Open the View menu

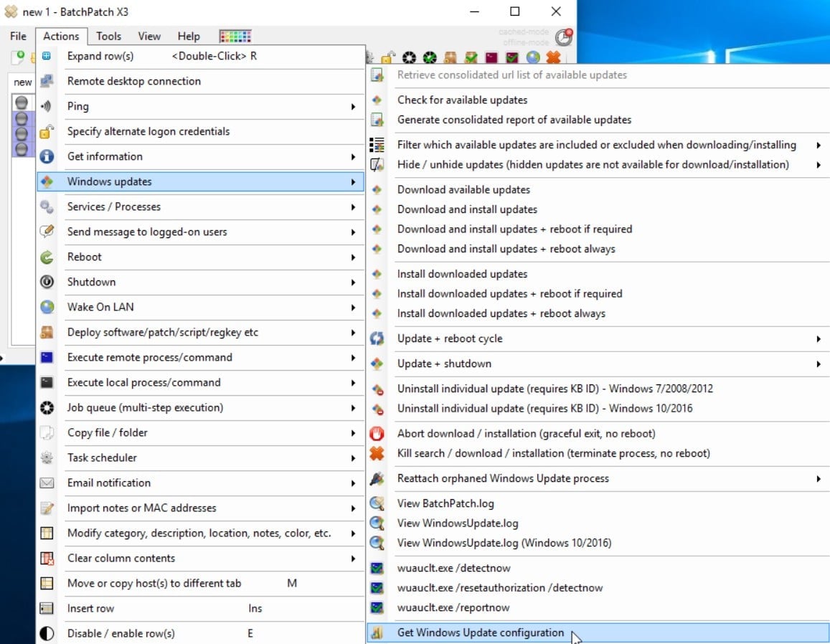149,36
